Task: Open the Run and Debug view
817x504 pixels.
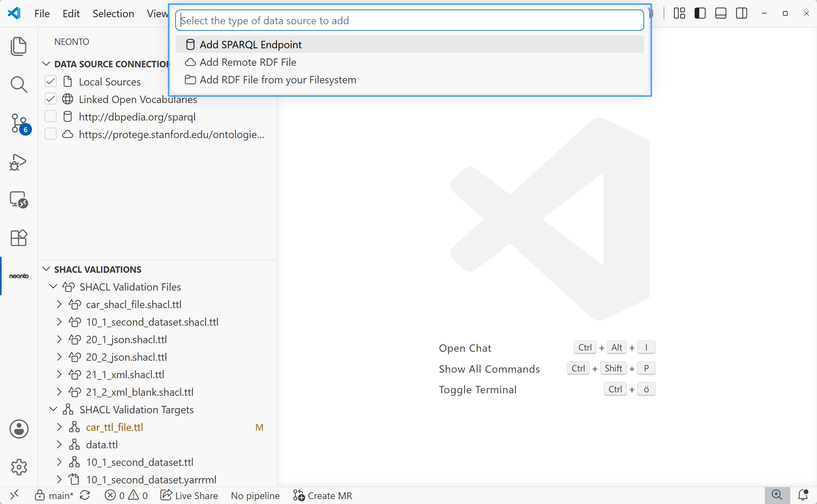Action: (19, 162)
